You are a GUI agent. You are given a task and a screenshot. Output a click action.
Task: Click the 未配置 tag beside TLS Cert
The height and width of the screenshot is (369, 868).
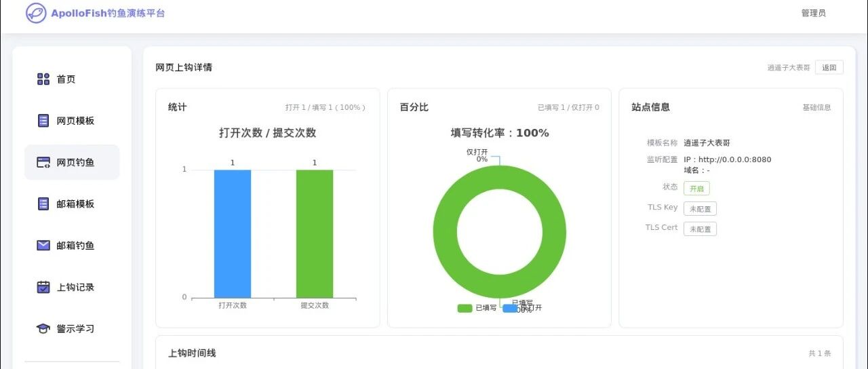(x=700, y=229)
